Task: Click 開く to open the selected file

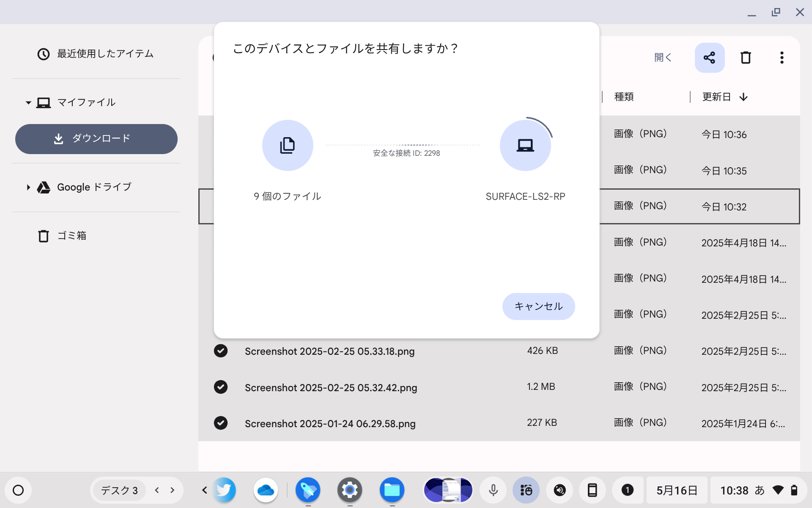Action: (663, 58)
